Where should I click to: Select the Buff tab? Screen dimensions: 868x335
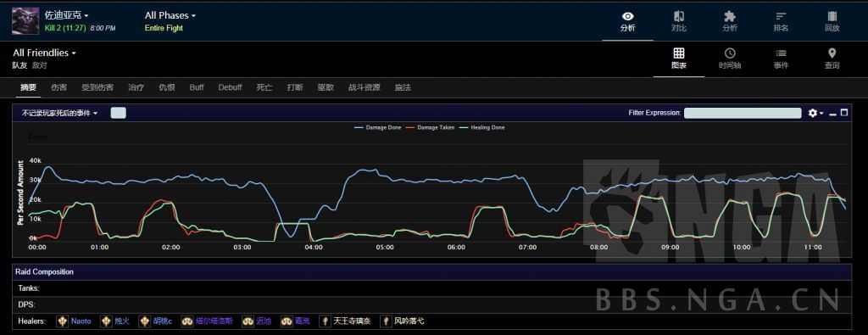pyautogui.click(x=197, y=87)
